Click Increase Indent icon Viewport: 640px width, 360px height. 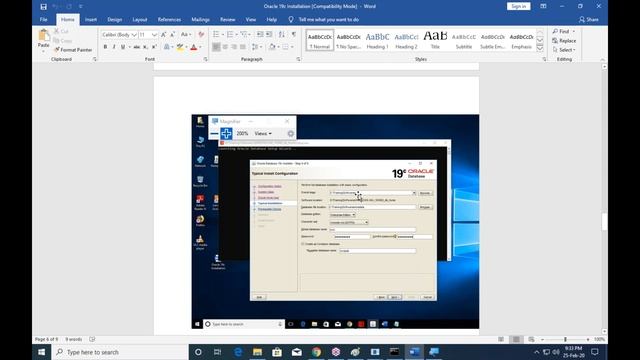[x=269, y=35]
